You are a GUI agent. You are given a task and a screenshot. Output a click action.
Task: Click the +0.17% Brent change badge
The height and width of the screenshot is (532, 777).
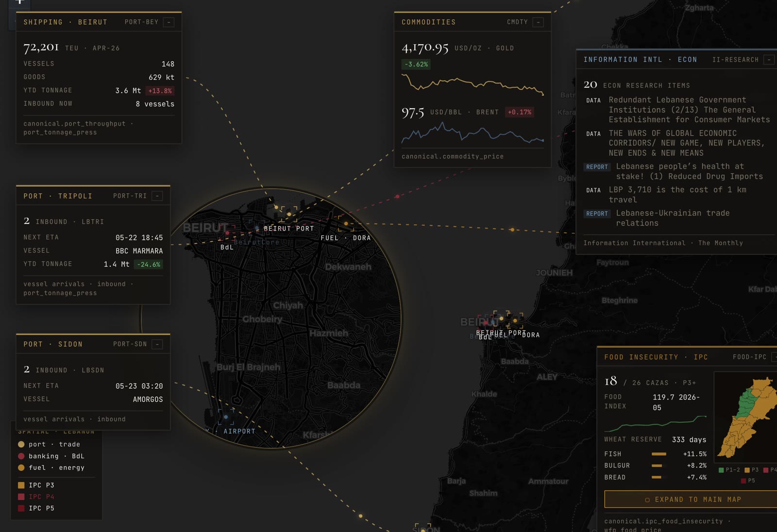[519, 112]
